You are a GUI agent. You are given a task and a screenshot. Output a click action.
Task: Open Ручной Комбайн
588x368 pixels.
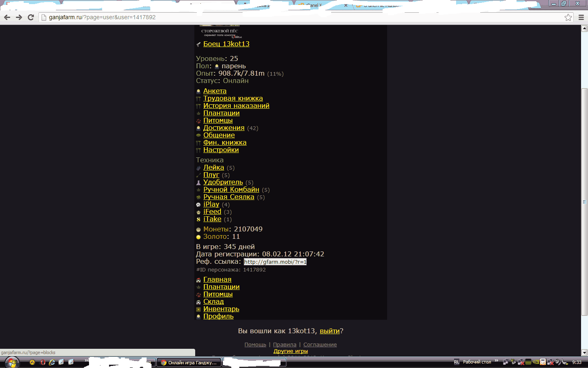click(231, 189)
